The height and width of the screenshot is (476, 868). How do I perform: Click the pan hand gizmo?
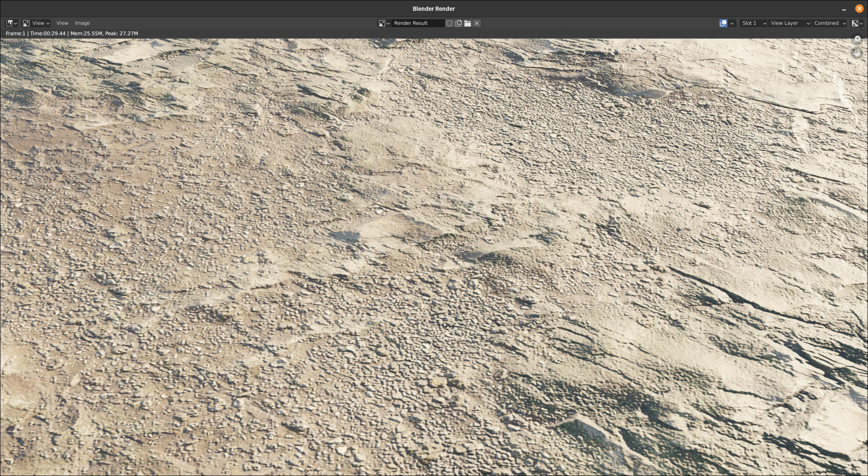(857, 53)
